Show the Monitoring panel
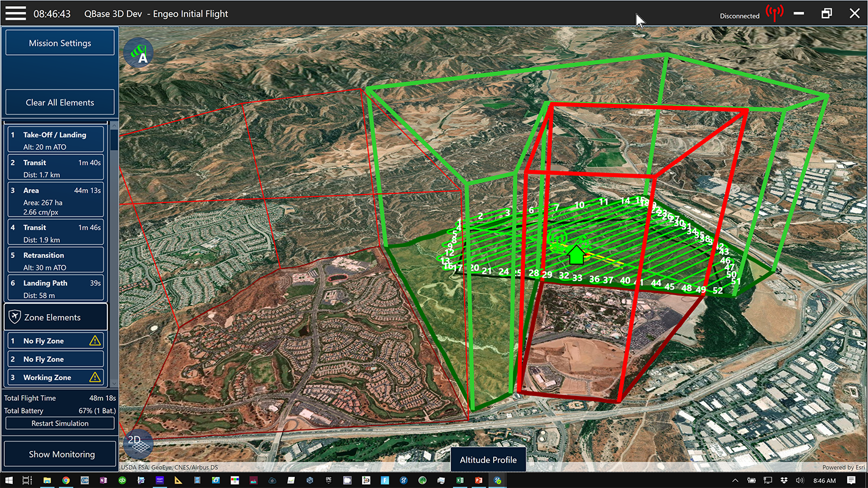 click(60, 454)
